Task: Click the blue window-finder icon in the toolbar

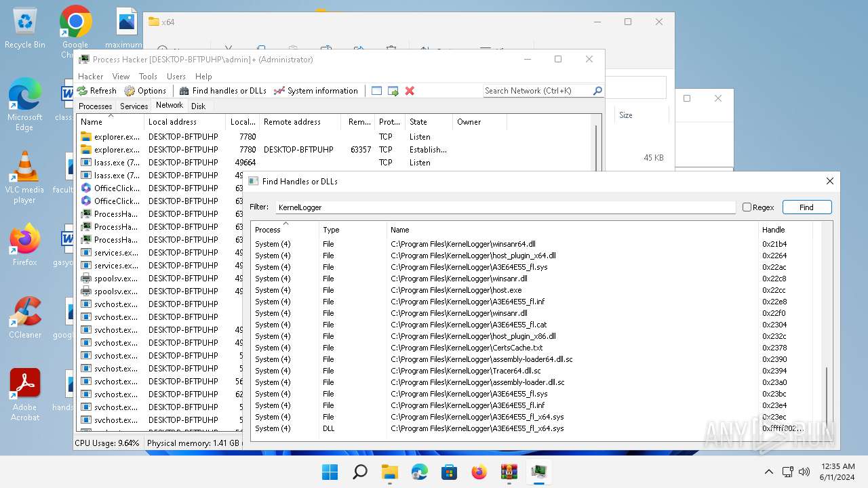Action: (x=377, y=90)
